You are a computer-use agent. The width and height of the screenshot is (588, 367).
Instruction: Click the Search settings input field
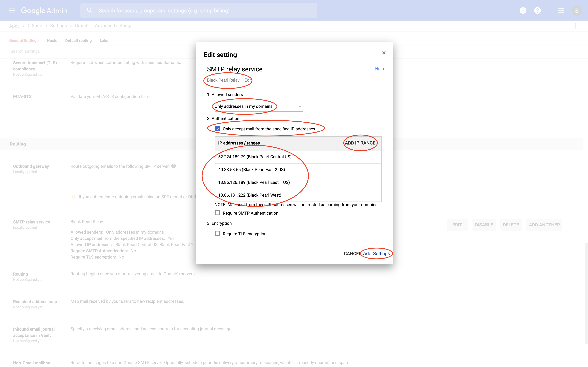tap(68, 51)
